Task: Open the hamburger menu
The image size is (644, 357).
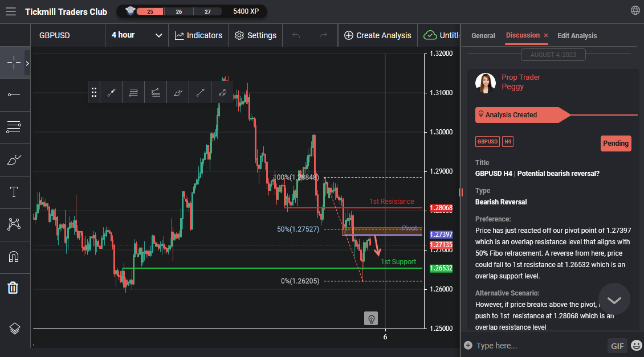Action: tap(11, 11)
